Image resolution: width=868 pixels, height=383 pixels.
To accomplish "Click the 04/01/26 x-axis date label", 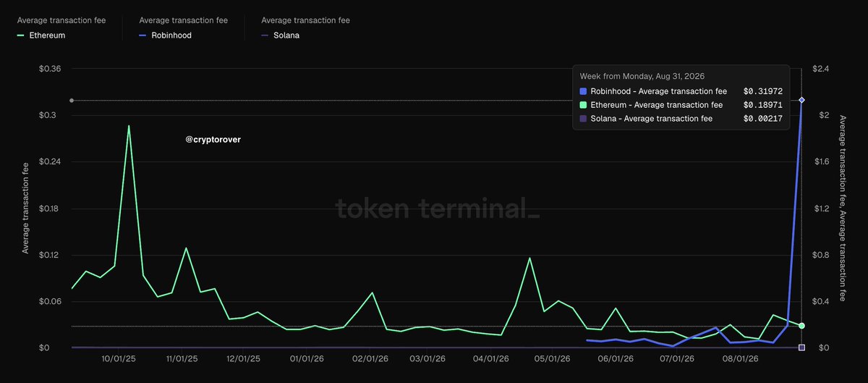I will pos(491,358).
